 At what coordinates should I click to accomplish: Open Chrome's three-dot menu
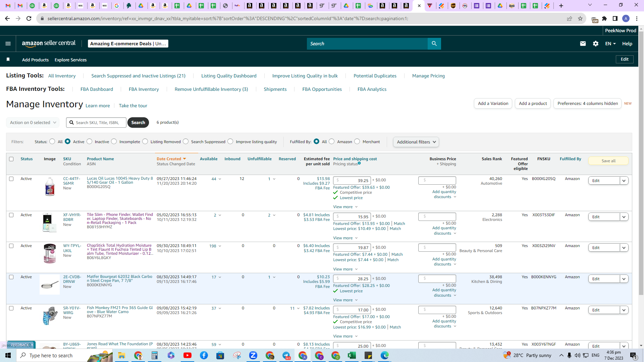click(637, 18)
